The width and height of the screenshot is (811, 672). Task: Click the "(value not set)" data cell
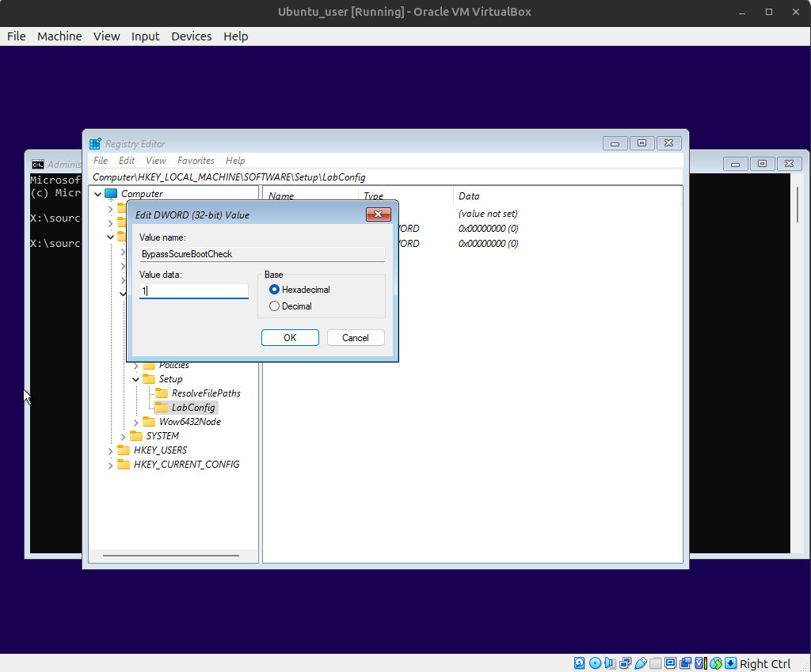tap(488, 214)
